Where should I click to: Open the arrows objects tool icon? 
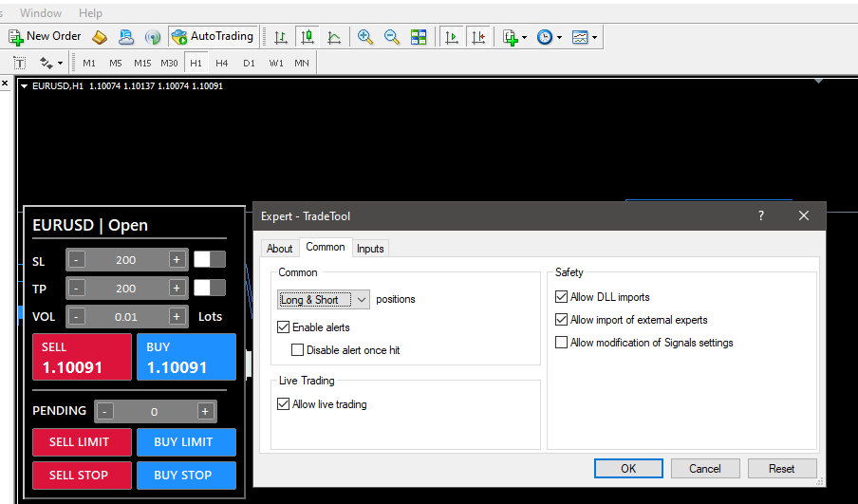pos(46,63)
